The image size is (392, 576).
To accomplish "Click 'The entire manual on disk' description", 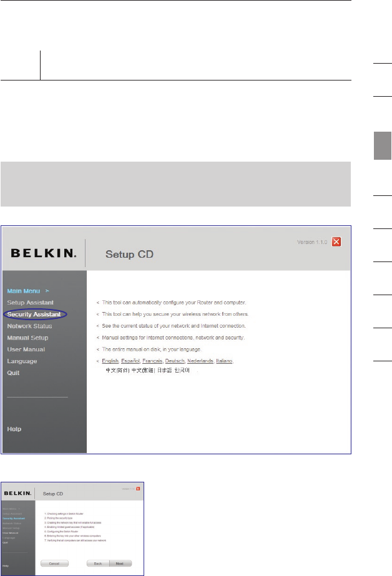I will click(x=151, y=349).
